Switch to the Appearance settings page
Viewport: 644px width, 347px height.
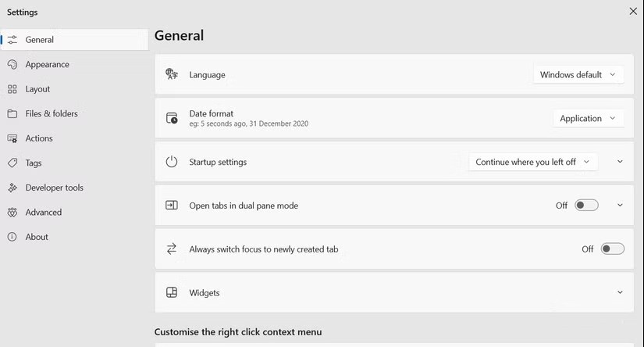(47, 65)
